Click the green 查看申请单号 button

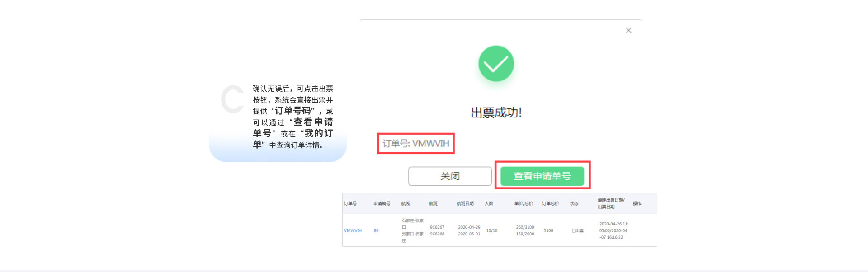point(542,176)
